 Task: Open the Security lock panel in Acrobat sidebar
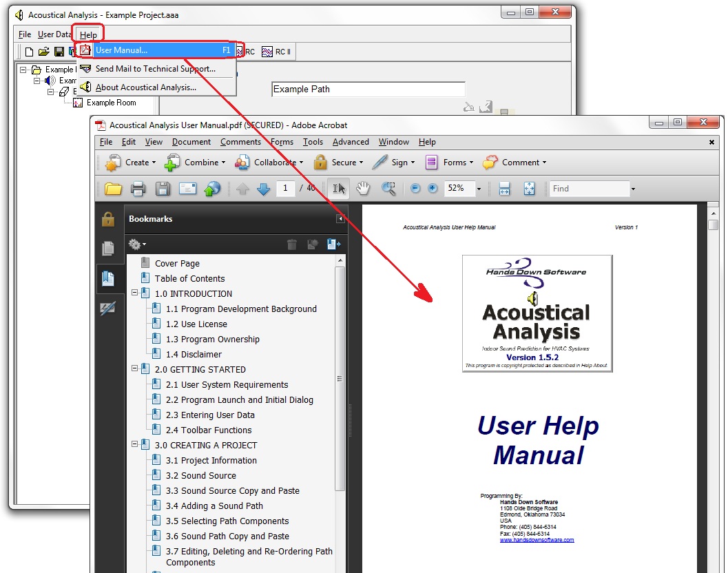(108, 219)
